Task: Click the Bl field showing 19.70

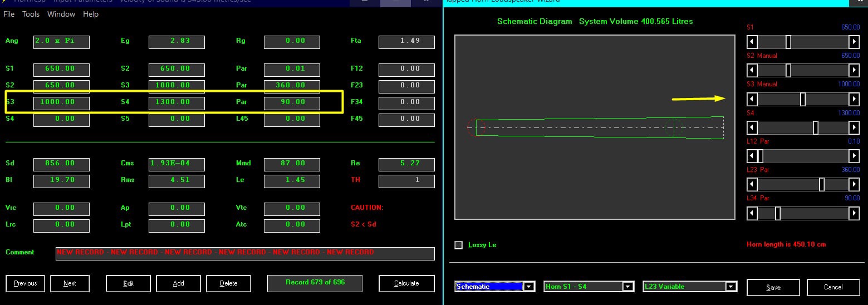Action: tap(61, 181)
